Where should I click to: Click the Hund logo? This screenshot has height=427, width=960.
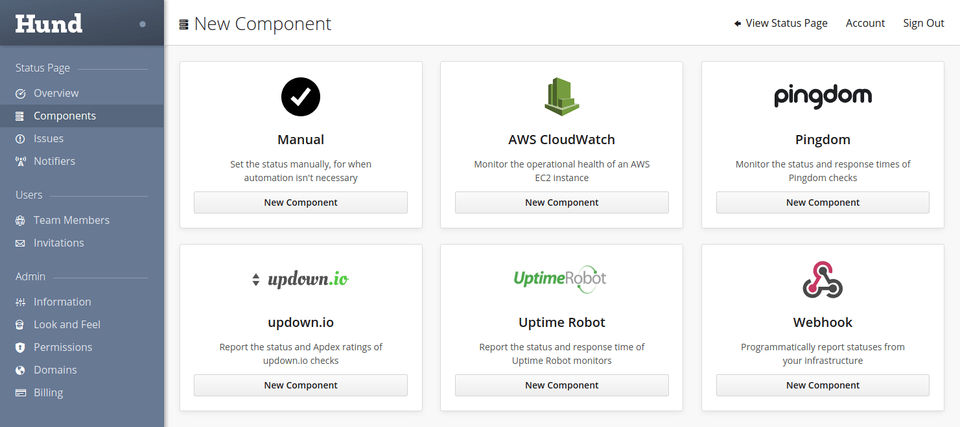pos(49,23)
